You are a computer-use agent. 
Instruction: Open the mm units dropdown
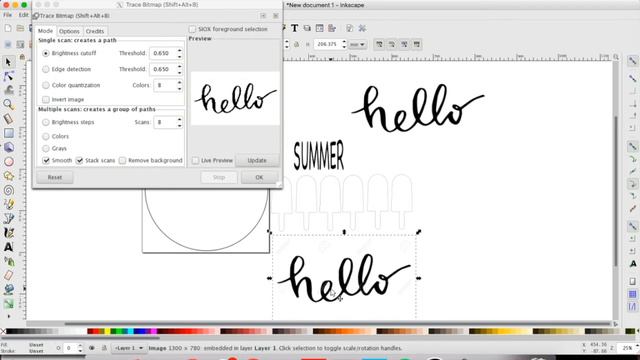357,44
